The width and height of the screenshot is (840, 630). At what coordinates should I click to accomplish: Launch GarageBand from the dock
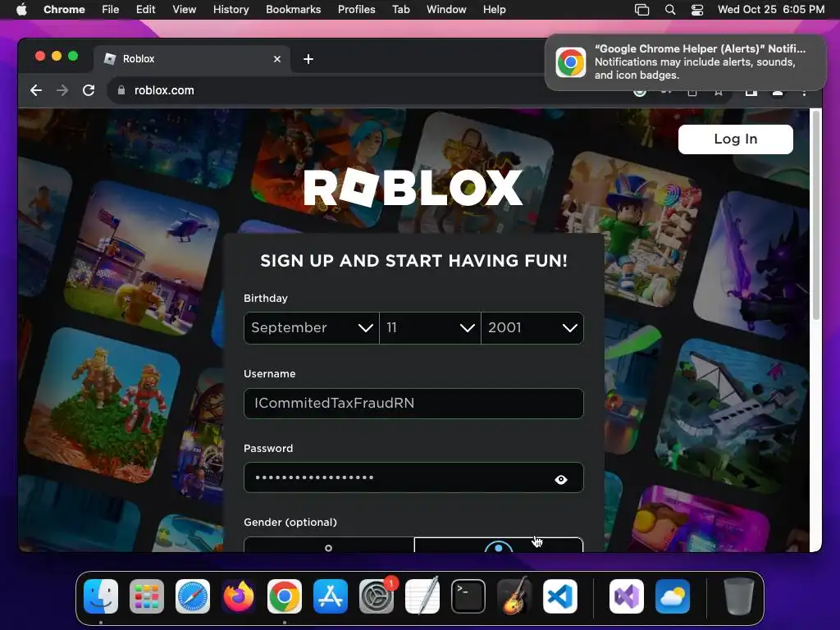[x=514, y=596]
